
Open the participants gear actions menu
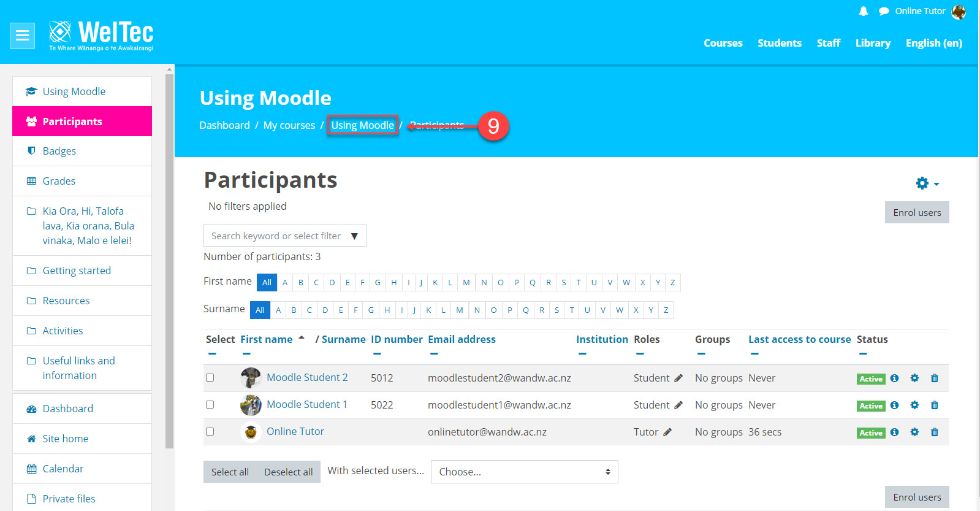927,183
